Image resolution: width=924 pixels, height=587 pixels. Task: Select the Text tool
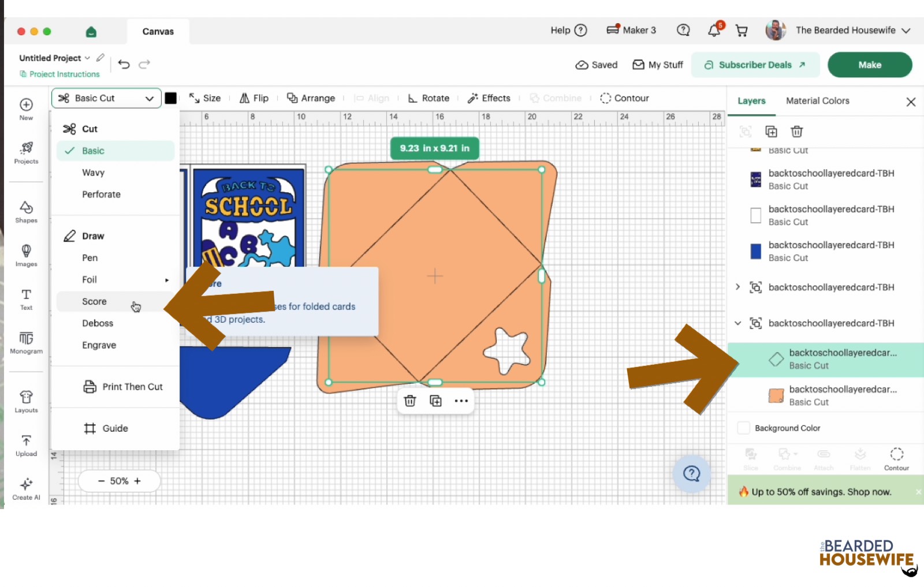pos(26,299)
